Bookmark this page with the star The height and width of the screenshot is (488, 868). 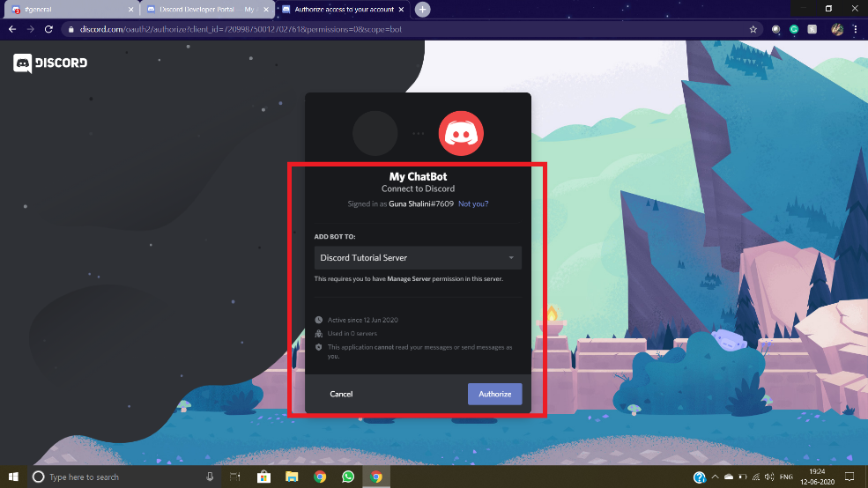click(x=753, y=29)
